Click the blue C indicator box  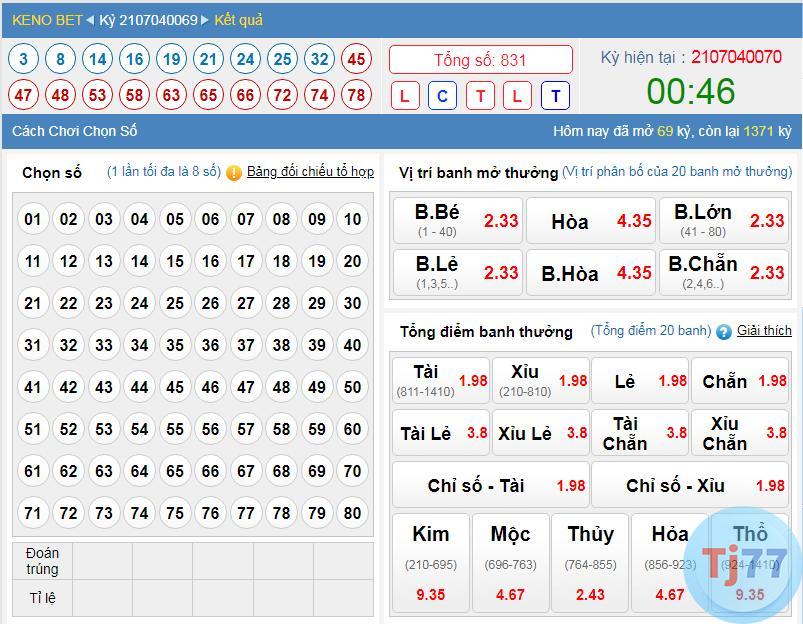442,96
